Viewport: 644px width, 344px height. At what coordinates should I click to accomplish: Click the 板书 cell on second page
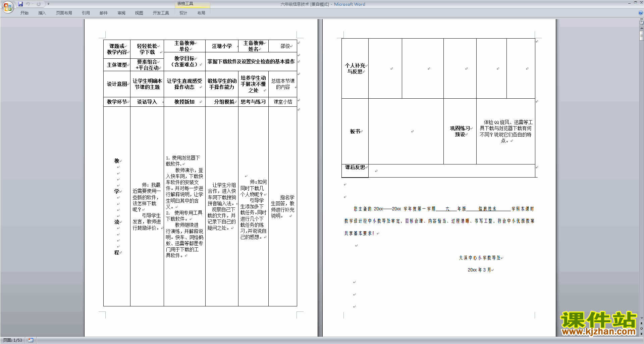click(x=355, y=131)
